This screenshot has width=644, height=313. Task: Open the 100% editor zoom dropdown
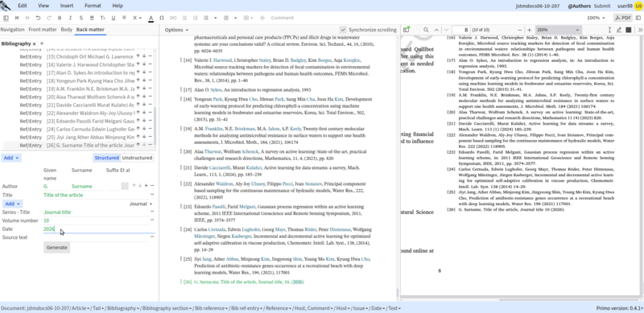(596, 18)
